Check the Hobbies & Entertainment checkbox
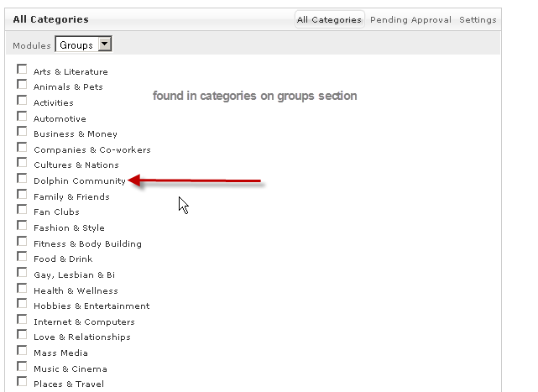This screenshot has height=392, width=538. (22, 305)
